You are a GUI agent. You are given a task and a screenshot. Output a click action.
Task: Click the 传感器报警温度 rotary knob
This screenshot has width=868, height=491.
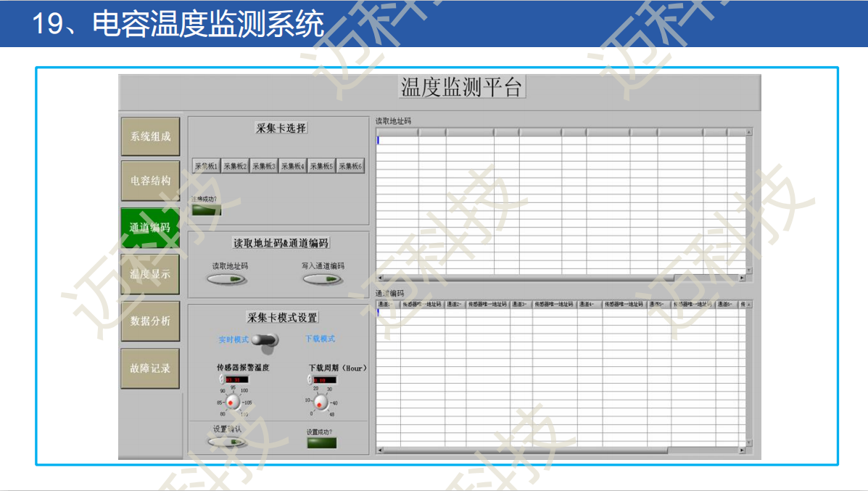(x=233, y=402)
